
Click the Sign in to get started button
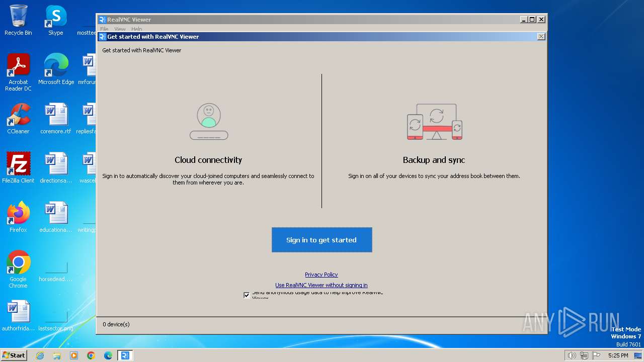(322, 240)
